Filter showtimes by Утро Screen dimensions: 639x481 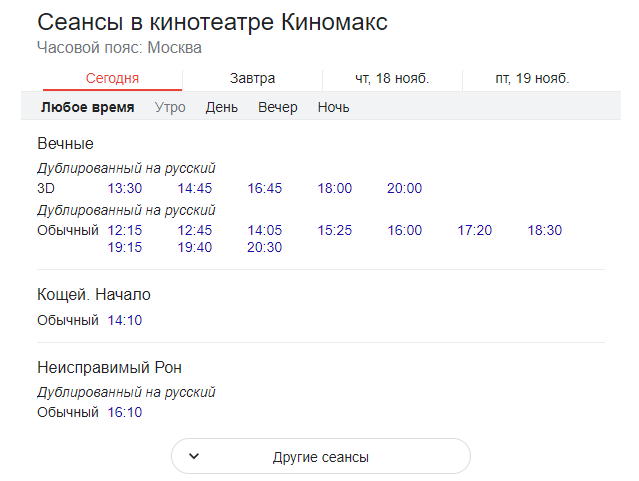pos(170,107)
